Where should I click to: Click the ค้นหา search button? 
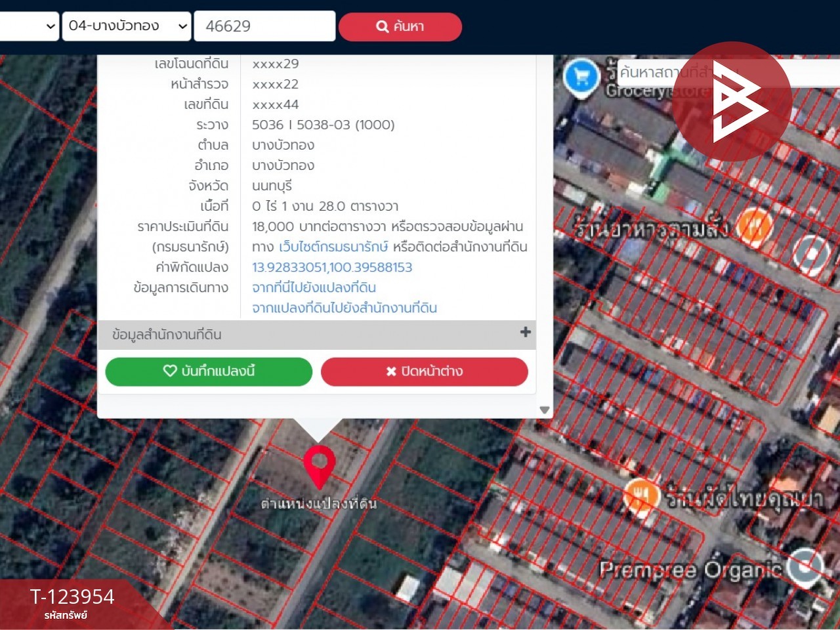[400, 26]
